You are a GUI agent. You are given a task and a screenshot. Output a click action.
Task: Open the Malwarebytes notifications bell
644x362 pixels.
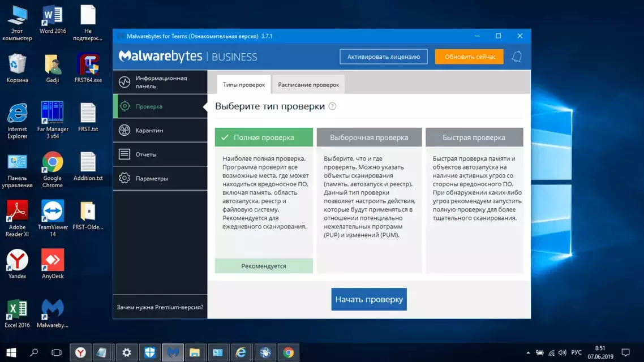pos(517,57)
